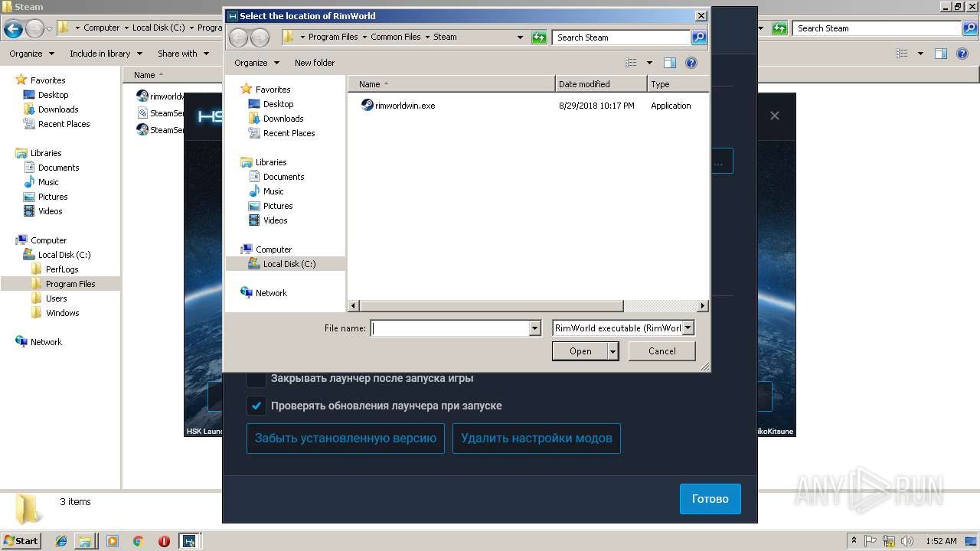Open Videos library in dialog navigation
Image resolution: width=980 pixels, height=551 pixels.
click(275, 220)
